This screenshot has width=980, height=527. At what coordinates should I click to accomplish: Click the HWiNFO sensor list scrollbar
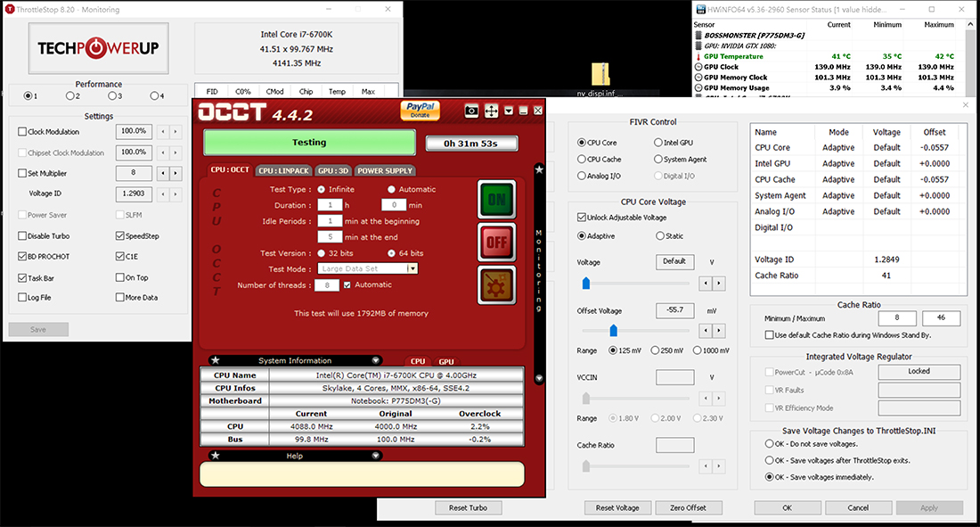(970, 58)
